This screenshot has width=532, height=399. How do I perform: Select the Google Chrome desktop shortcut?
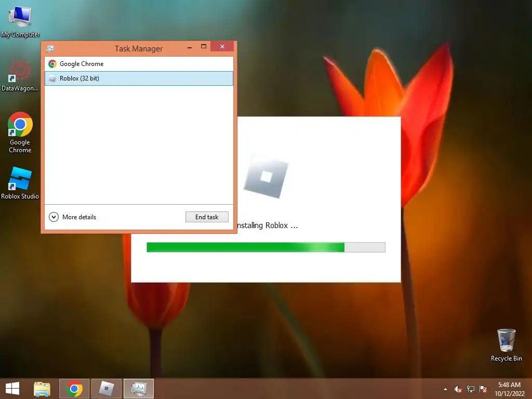(x=20, y=132)
